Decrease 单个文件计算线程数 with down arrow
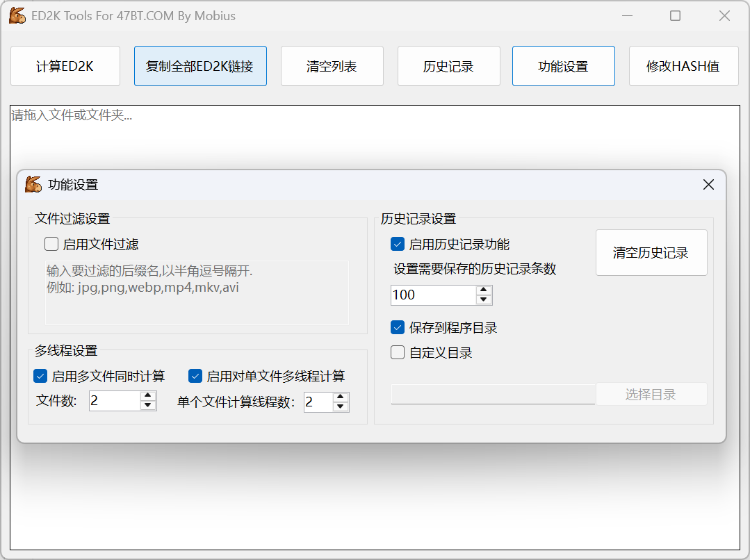This screenshot has width=750, height=560. coord(340,406)
